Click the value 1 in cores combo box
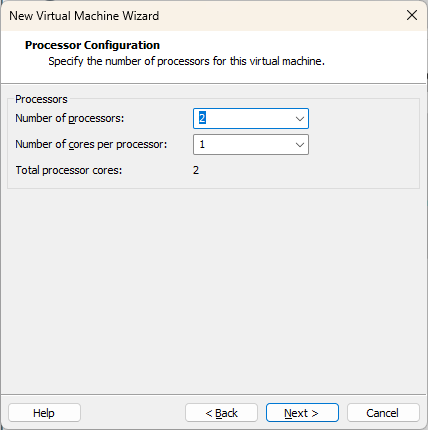The width and height of the screenshot is (428, 430). click(x=202, y=144)
